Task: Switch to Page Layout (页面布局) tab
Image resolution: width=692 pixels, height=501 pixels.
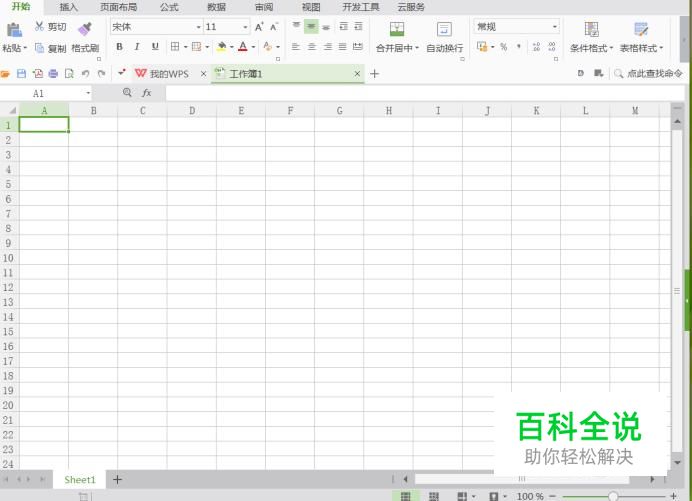Action: tap(119, 7)
